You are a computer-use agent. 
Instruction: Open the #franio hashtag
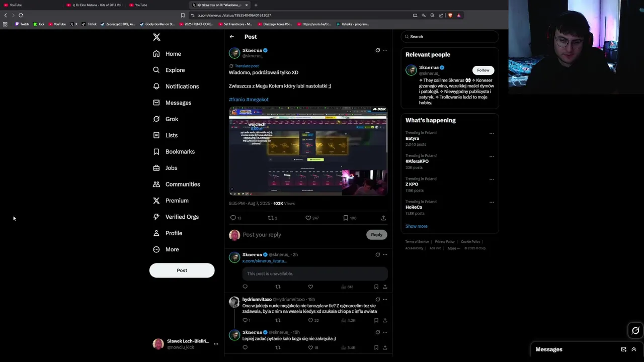pos(236,100)
